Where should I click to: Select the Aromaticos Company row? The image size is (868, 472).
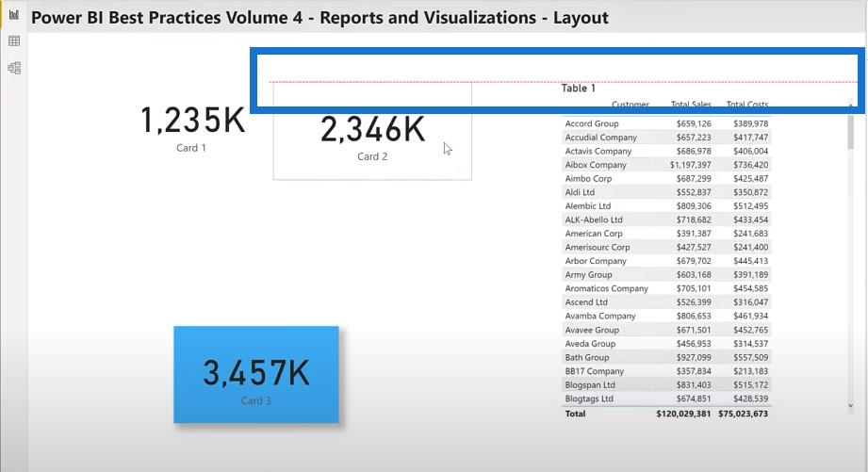point(666,288)
